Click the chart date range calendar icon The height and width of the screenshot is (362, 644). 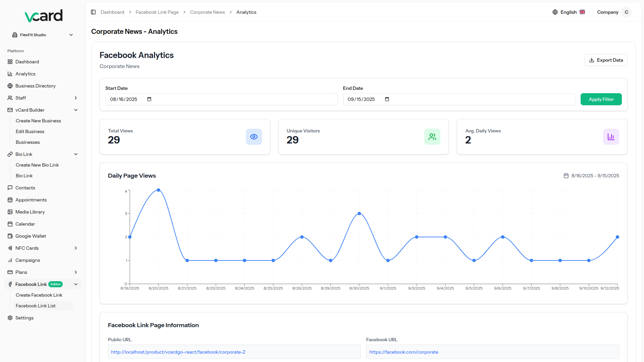tap(566, 176)
